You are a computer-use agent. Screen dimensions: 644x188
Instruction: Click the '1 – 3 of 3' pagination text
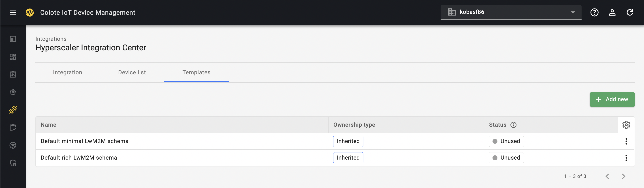click(575, 176)
